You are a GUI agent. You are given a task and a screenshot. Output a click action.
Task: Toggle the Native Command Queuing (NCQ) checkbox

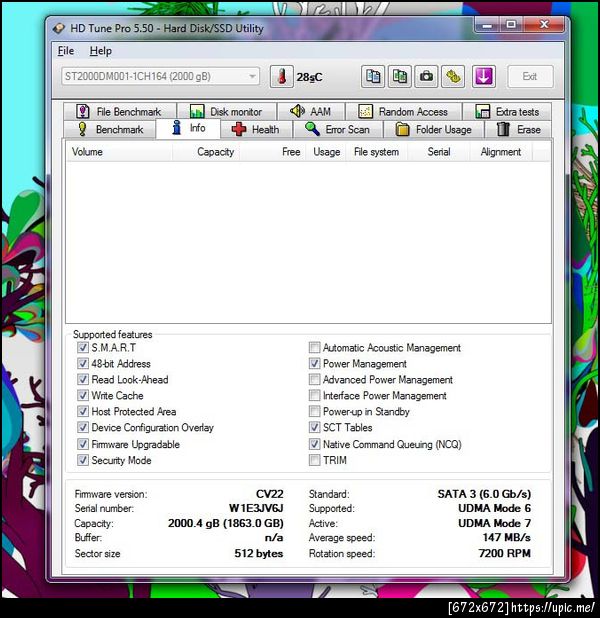[314, 444]
